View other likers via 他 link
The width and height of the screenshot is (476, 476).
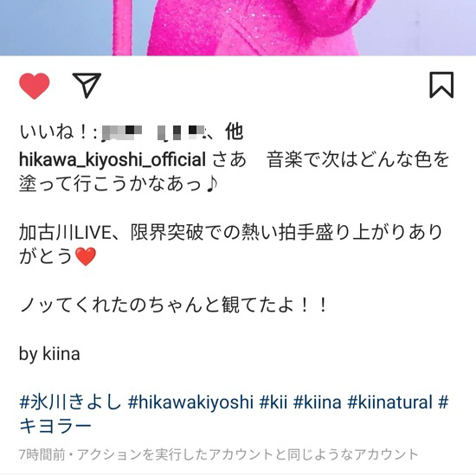tap(234, 132)
